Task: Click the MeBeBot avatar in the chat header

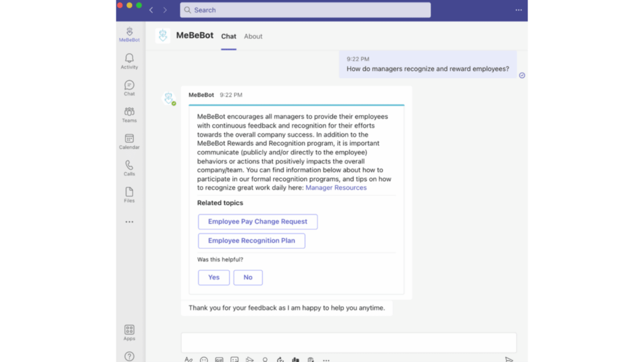Action: pos(163,36)
